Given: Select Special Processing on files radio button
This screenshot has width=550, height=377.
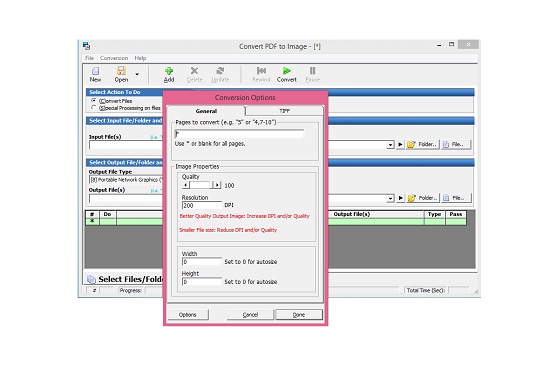Looking at the screenshot, I should pos(94,108).
